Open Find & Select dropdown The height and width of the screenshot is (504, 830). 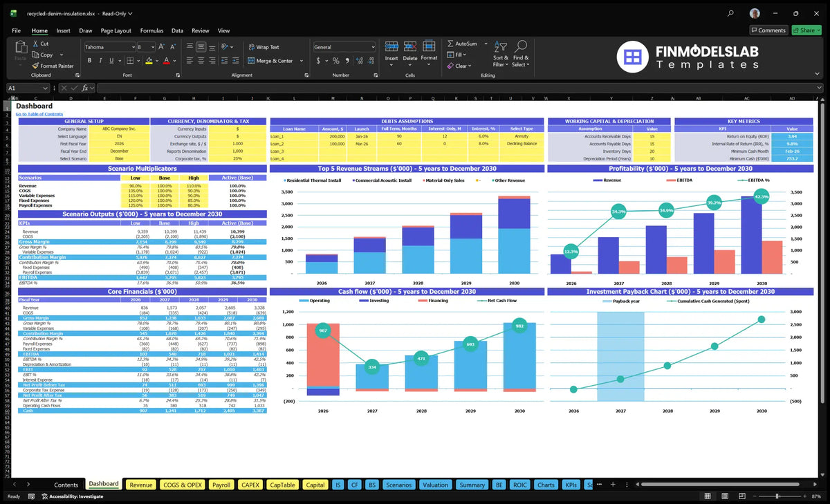point(521,54)
